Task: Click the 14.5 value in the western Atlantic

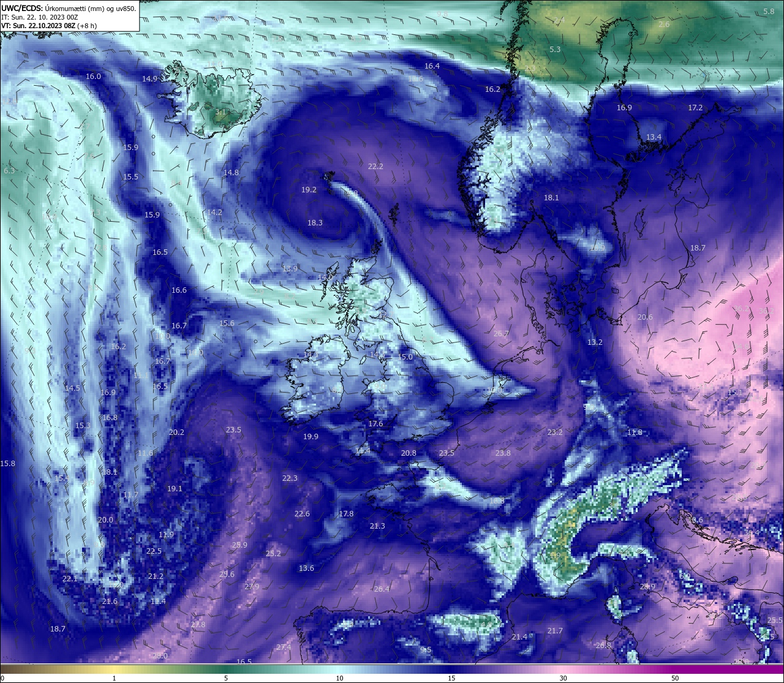Action: [72, 388]
